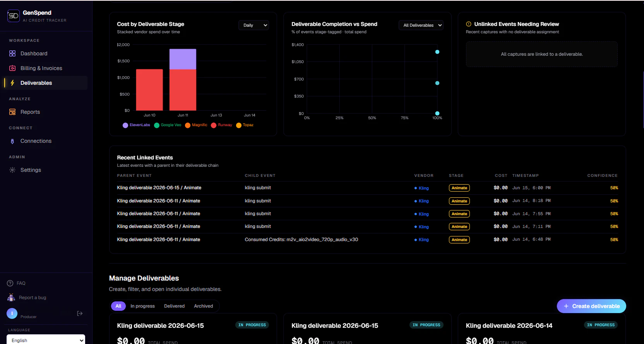This screenshot has width=644, height=344.
Task: Click the Magnific orange legend swatch
Action: [188, 125]
